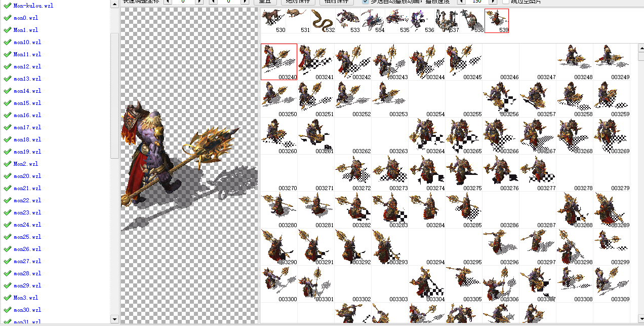644x326 pixels.
Task: Pick the rat monster thumbnail 531
Action: [x=298, y=21]
